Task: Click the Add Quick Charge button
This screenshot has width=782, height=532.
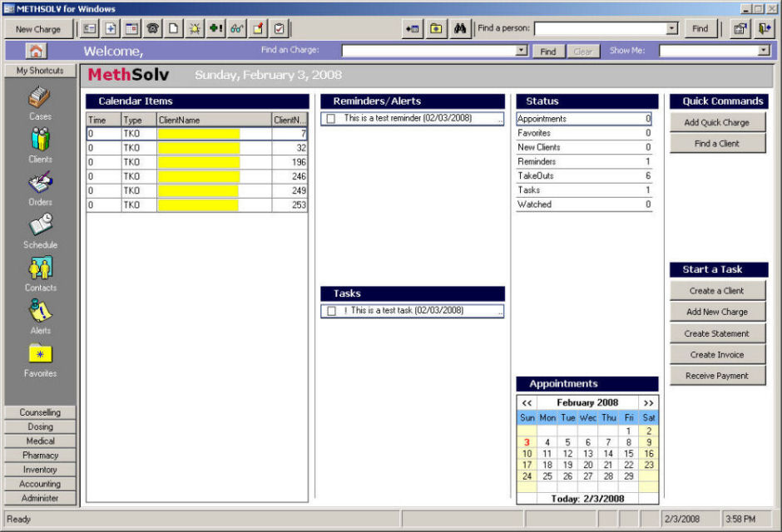Action: click(x=716, y=122)
